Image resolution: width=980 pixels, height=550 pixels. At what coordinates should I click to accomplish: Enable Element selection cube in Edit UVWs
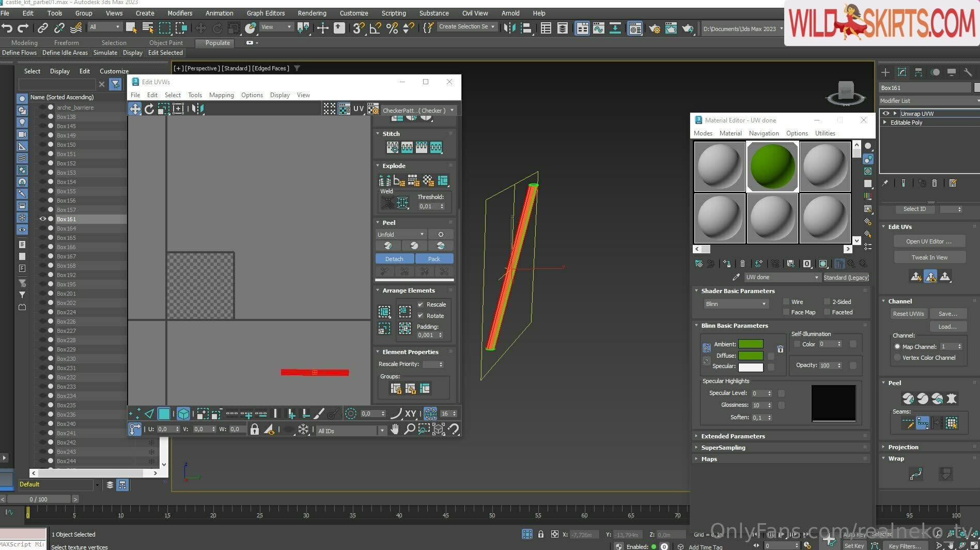click(x=183, y=414)
